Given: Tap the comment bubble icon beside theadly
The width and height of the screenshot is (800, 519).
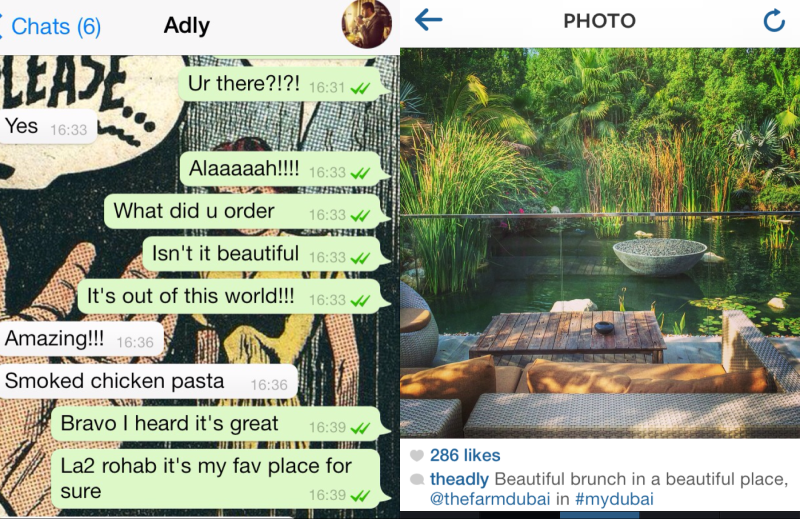Looking at the screenshot, I should [x=417, y=479].
